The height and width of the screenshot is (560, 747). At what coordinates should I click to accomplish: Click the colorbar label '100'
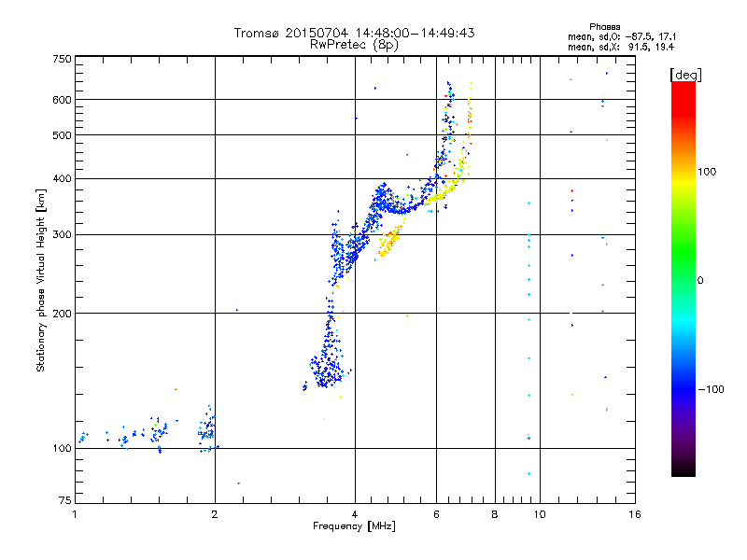click(707, 172)
